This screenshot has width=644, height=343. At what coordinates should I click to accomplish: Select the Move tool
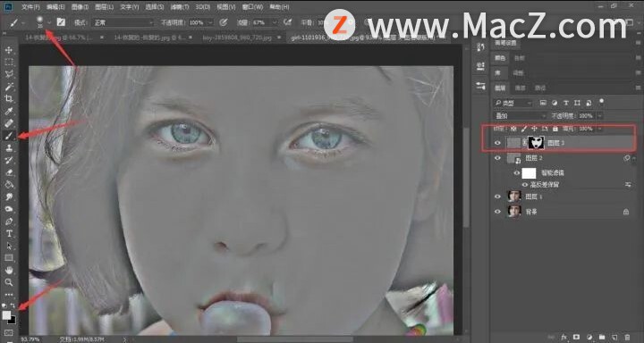9,50
